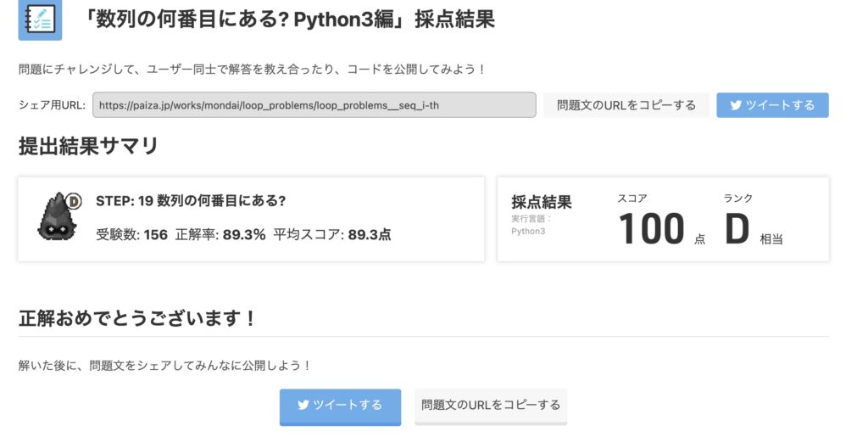Click the top 問題文のURLをコピーする button
The width and height of the screenshot is (868, 437).
[626, 105]
